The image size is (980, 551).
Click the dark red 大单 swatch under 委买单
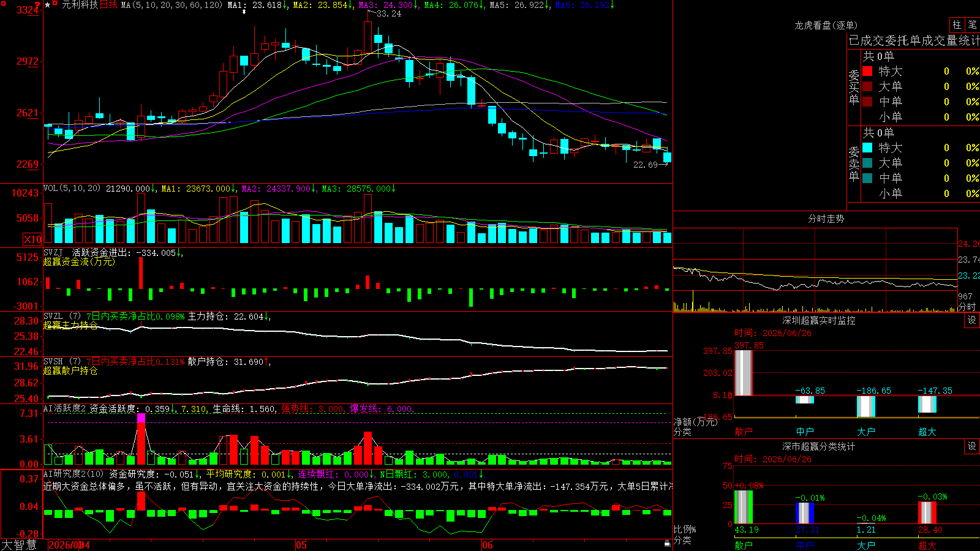point(867,86)
